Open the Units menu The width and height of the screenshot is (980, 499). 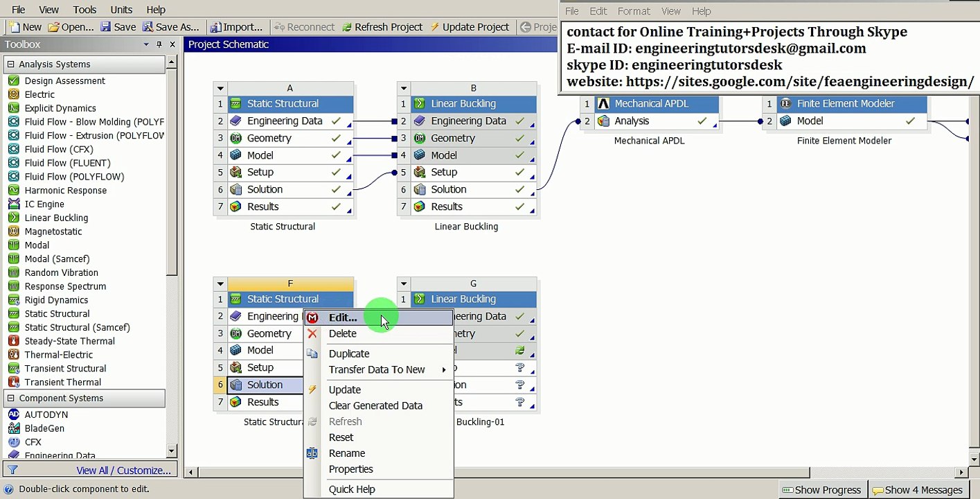pos(121,10)
